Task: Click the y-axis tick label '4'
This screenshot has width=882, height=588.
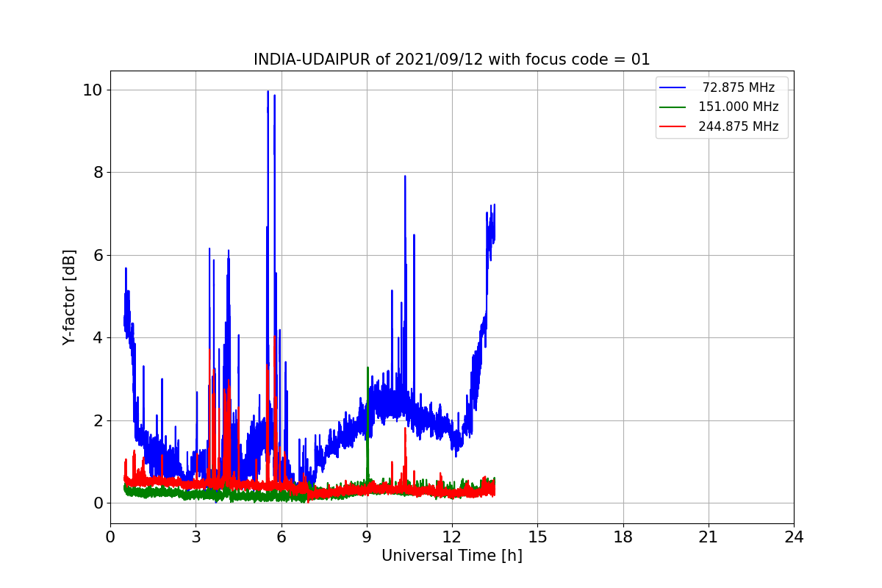Action: click(x=98, y=338)
